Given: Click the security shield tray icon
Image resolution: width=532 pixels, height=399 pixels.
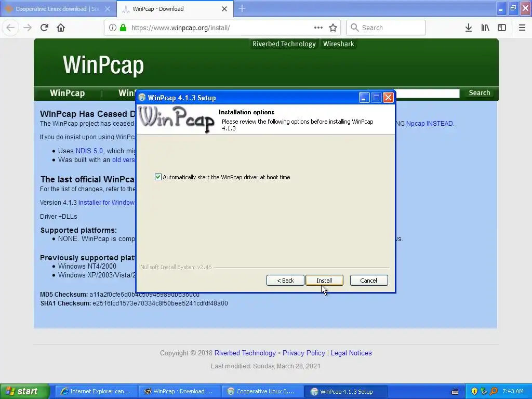Looking at the screenshot, I should [475, 391].
